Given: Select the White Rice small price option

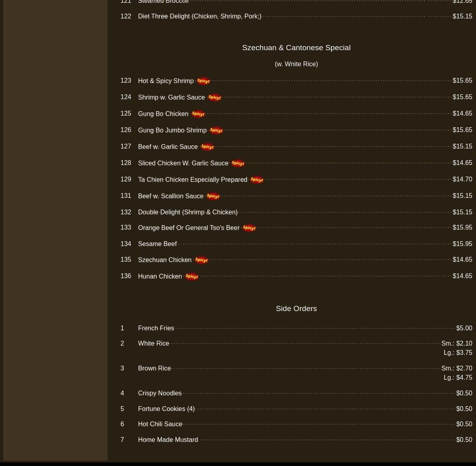Looking at the screenshot, I should click(456, 344).
